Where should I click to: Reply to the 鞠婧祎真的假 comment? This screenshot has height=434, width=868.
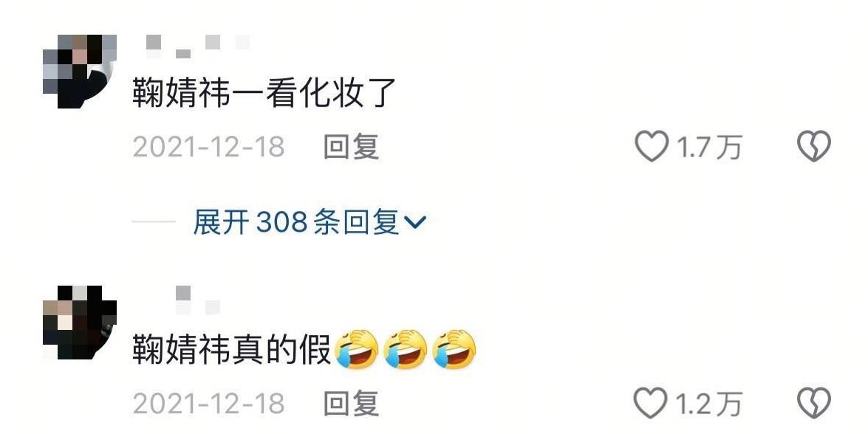click(352, 404)
